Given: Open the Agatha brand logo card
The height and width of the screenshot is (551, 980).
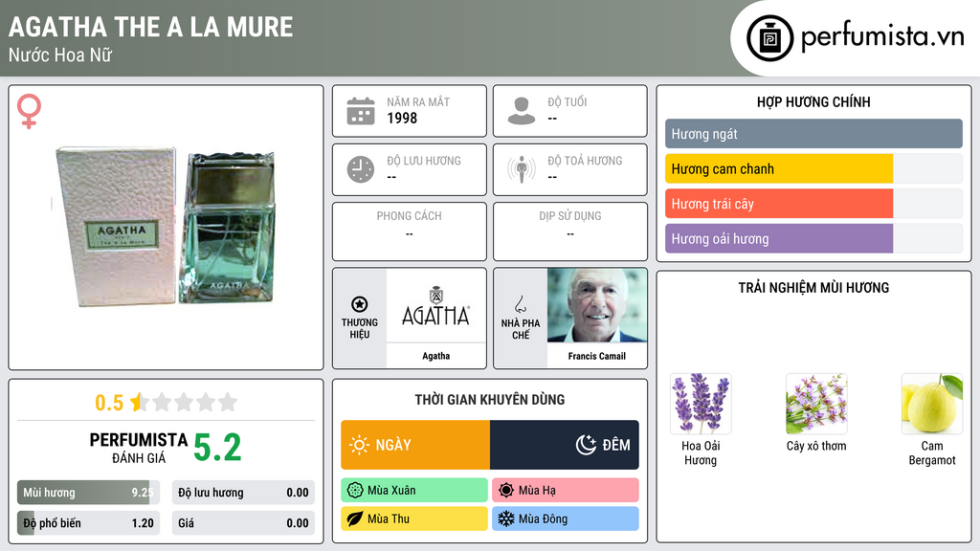Looking at the screenshot, I should pos(435,305).
